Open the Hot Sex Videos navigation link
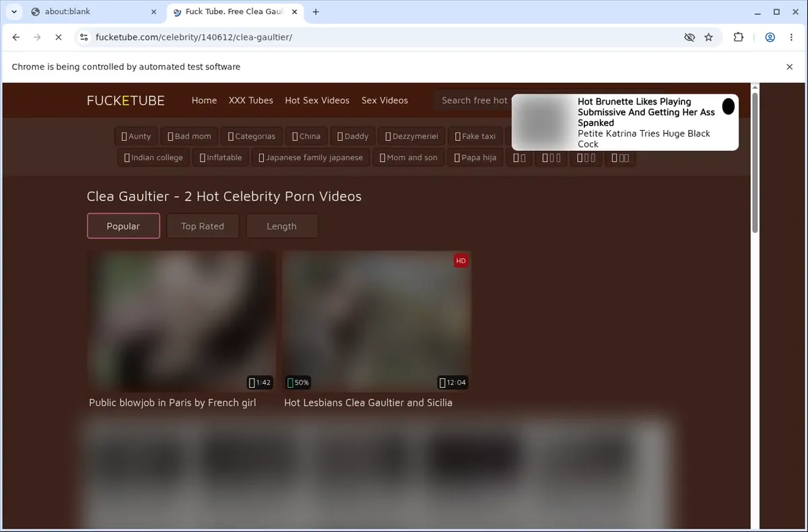 [317, 100]
